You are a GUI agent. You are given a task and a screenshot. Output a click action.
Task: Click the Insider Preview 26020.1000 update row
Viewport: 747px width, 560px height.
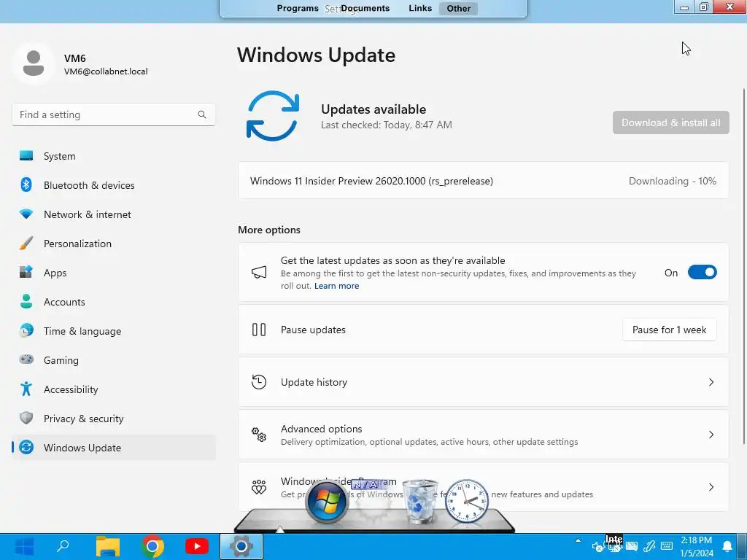click(x=484, y=181)
